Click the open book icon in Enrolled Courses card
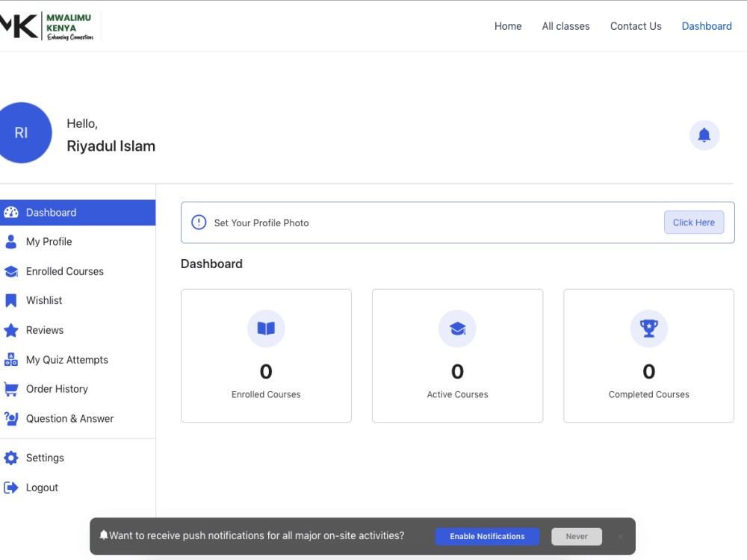Viewport: 747px width, 560px height. click(267, 329)
